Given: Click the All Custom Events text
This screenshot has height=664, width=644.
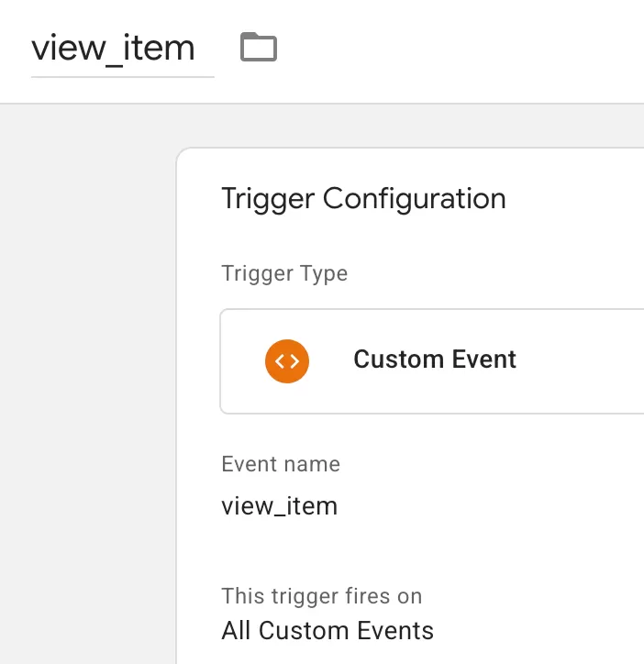Looking at the screenshot, I should [x=328, y=631].
